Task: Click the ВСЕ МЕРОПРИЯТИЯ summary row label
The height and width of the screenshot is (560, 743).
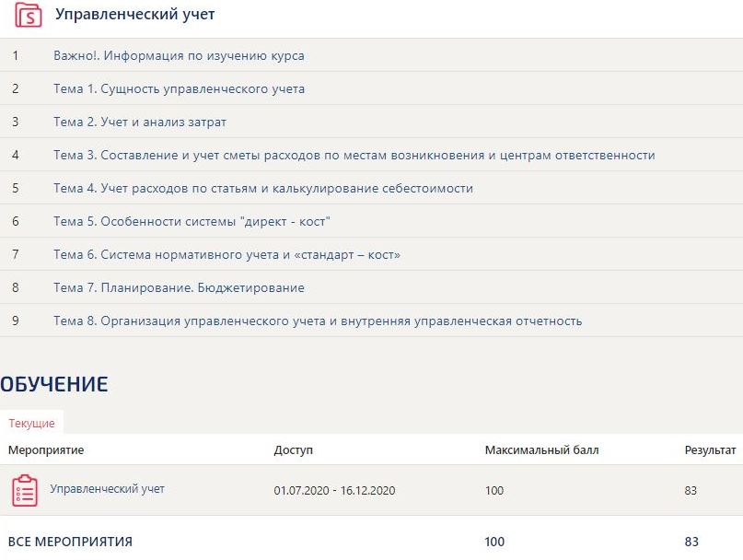Action: [x=70, y=542]
